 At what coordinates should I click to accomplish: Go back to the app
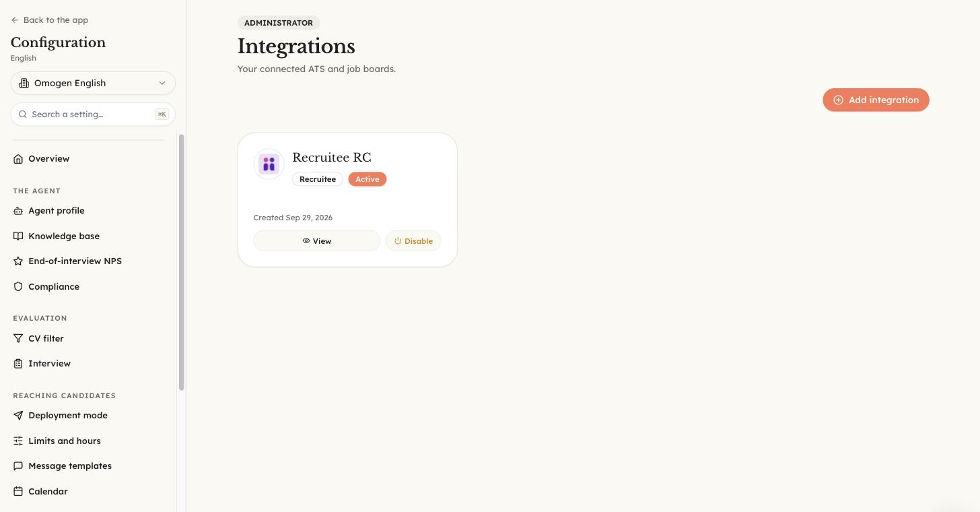click(x=50, y=20)
